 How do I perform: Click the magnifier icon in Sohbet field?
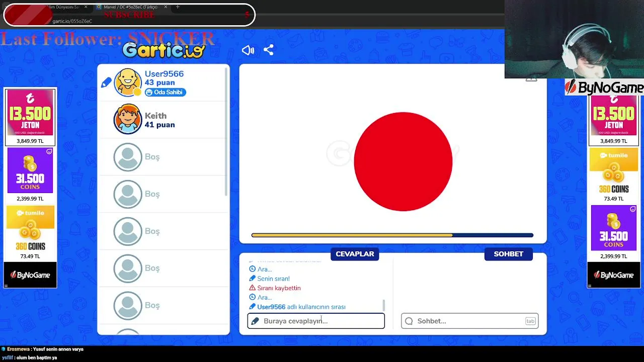tap(409, 321)
